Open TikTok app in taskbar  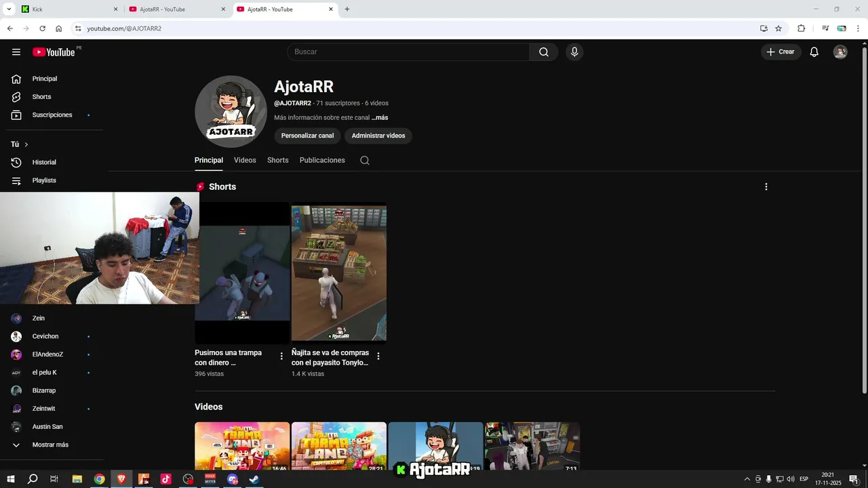165,479
